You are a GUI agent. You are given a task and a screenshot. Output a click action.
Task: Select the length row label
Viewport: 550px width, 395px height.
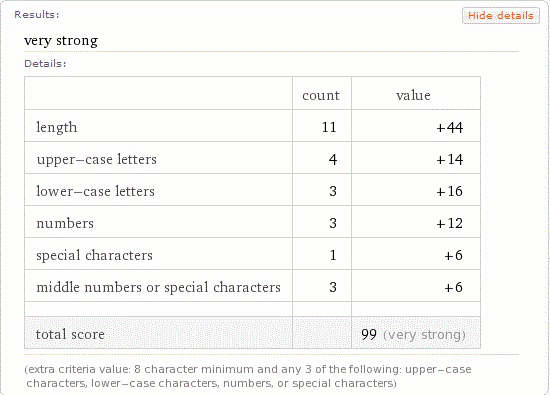coord(57,127)
